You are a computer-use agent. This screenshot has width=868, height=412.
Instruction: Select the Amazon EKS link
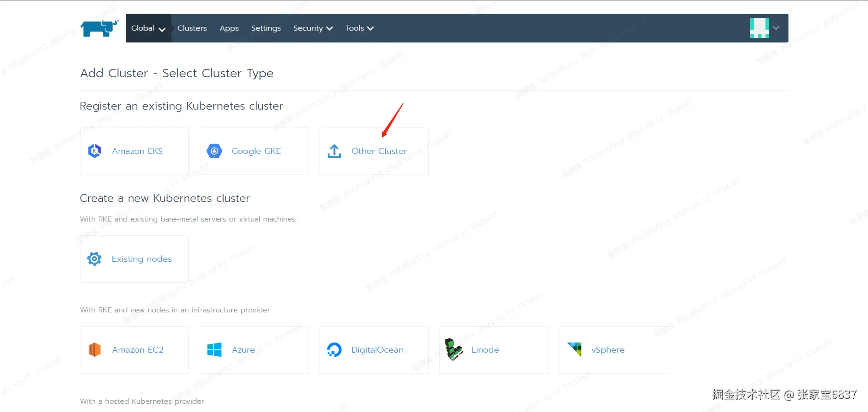137,151
